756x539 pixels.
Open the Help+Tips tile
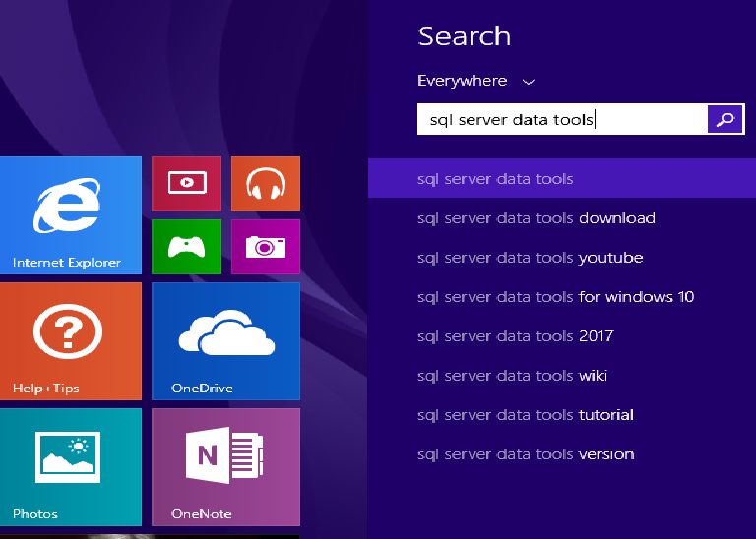tap(71, 341)
